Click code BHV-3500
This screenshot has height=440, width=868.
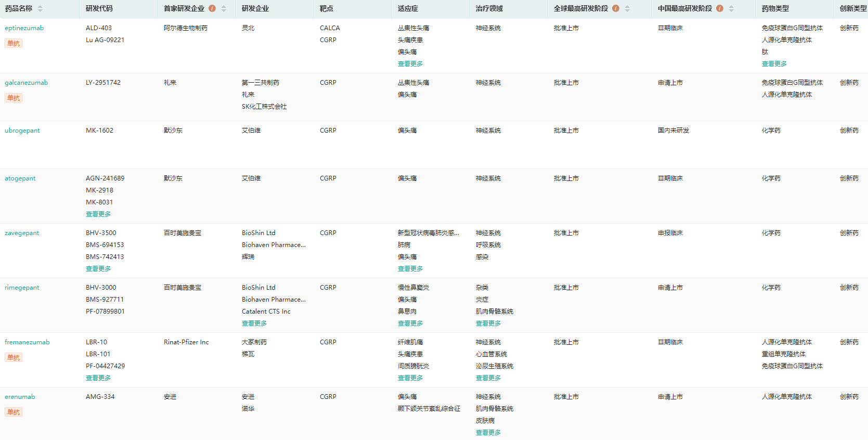[x=101, y=233]
